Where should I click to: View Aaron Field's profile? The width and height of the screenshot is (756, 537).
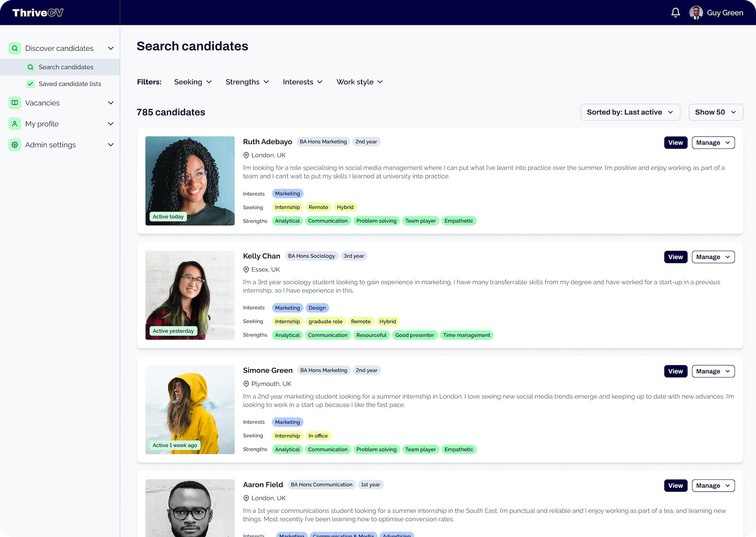coord(676,485)
